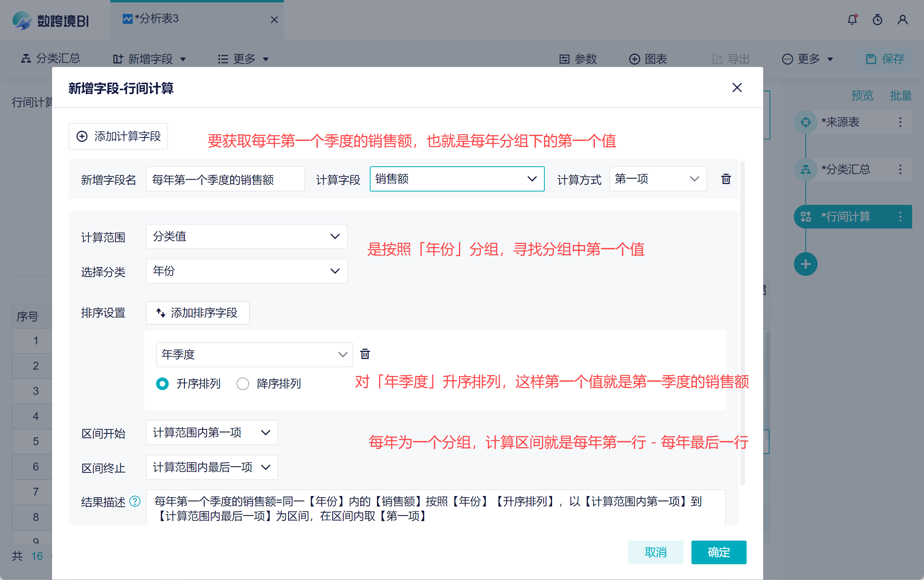This screenshot has width=924, height=580.
Task: Open the 计算方式 第一项 dropdown
Action: (658, 179)
